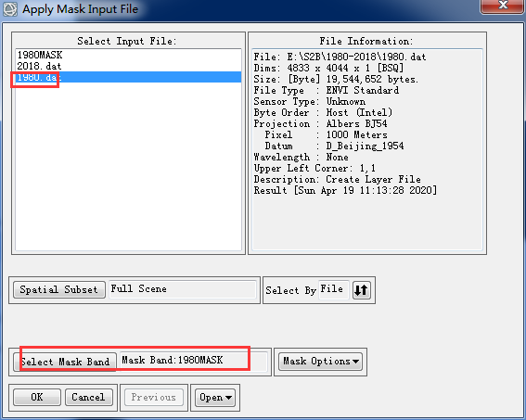Click the Description Create Layer File line
Screen dimensions: 526x420
[x=337, y=179]
